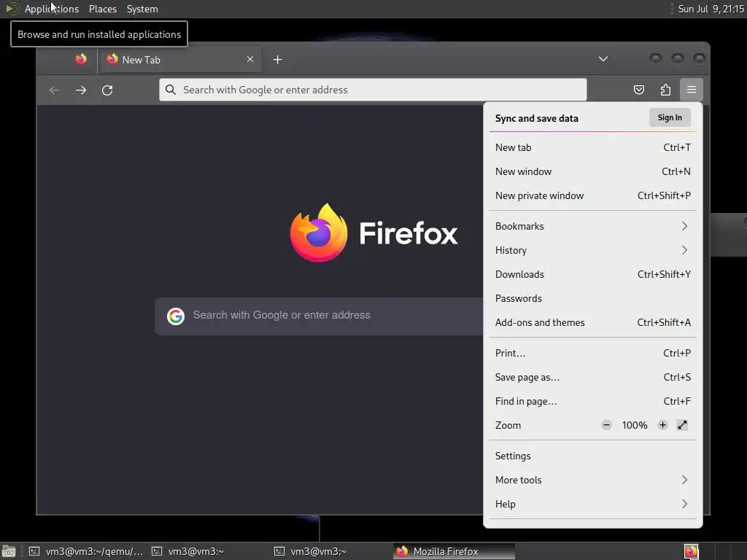
Task: Open Add-ons and themes
Action: [x=592, y=322]
